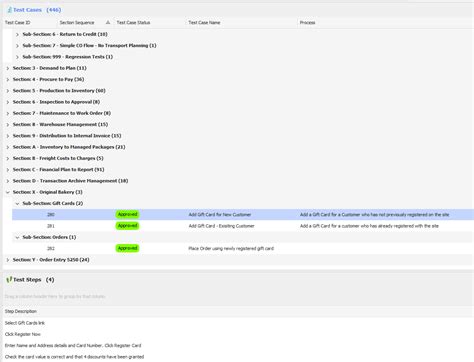Click 'Sub-Section: Gift Cards (2)' label

(53, 203)
